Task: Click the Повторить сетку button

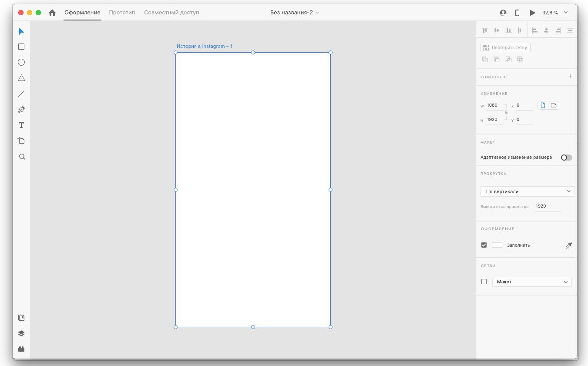Action: pyautogui.click(x=505, y=47)
